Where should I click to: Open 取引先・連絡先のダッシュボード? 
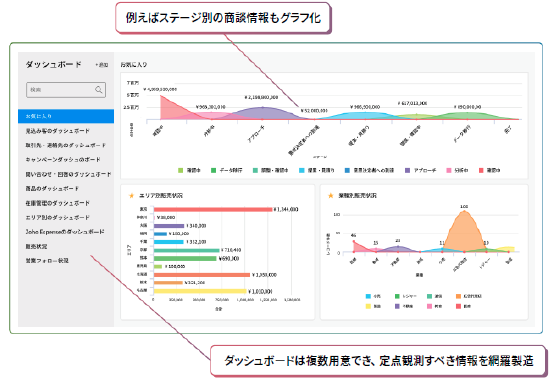pos(66,145)
